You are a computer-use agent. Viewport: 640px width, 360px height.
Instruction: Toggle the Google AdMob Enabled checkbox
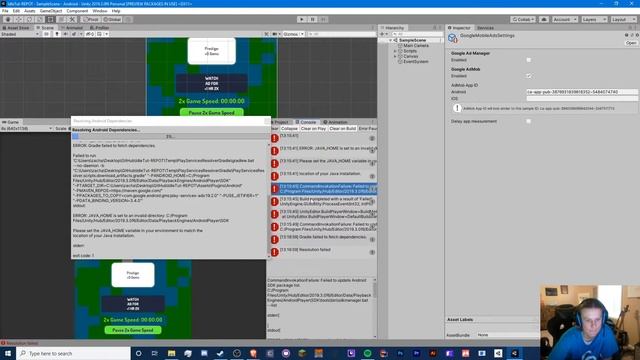click(529, 76)
